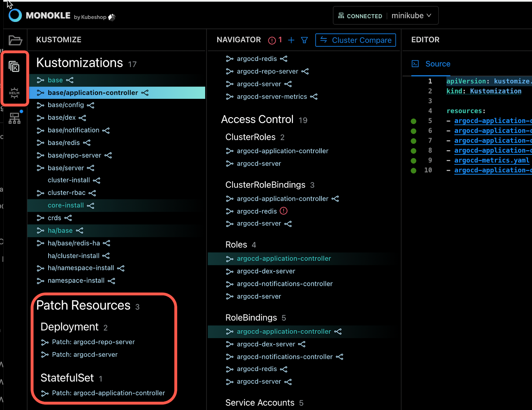Select highlighted argocd-application-controller under Roles
This screenshot has width=532, height=410.
pyautogui.click(x=284, y=259)
